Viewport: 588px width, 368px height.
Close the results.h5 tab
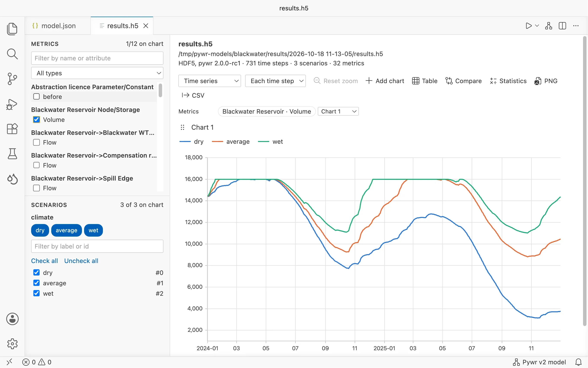pyautogui.click(x=146, y=26)
